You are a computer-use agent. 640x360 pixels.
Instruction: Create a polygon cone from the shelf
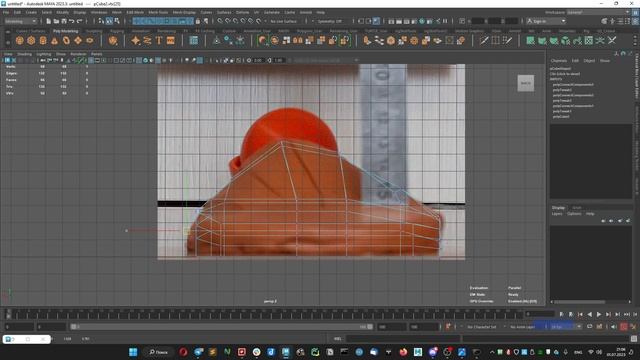click(x=55, y=40)
